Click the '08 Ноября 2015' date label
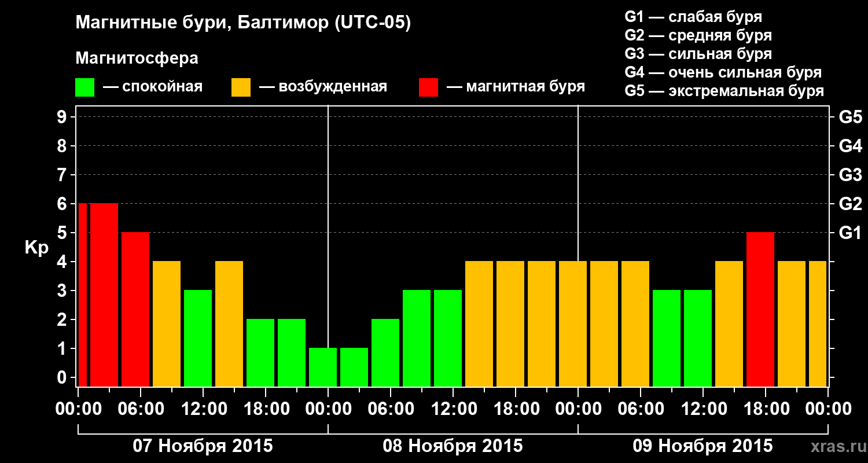The image size is (868, 463). [x=453, y=446]
